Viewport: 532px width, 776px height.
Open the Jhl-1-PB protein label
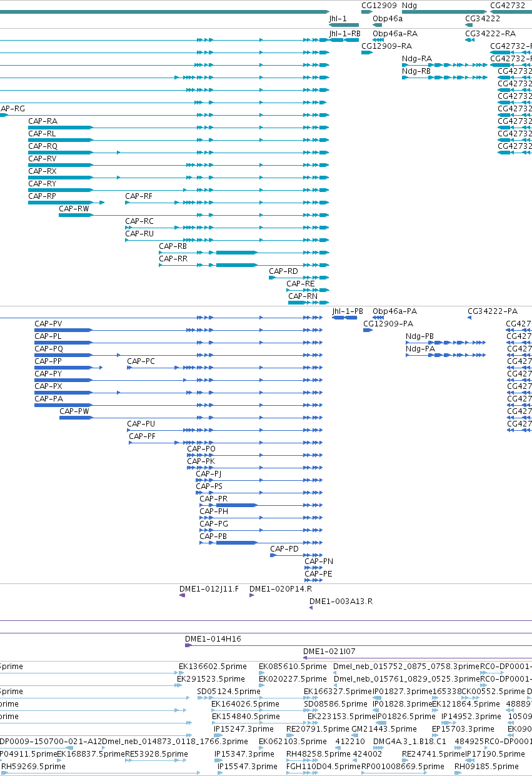[x=348, y=311]
